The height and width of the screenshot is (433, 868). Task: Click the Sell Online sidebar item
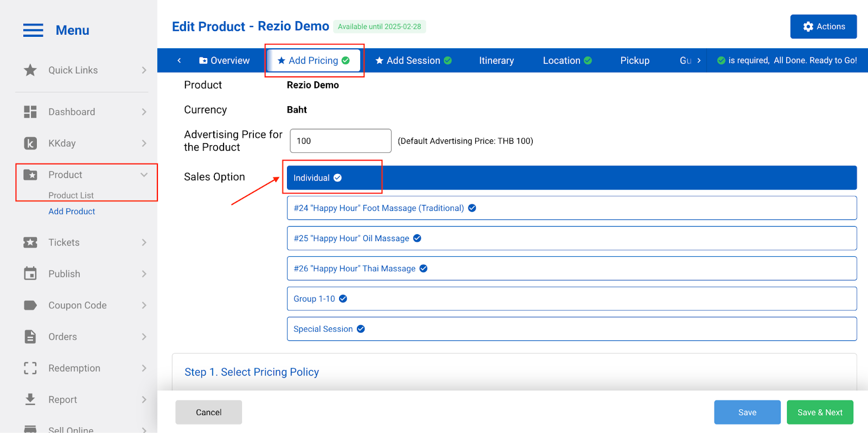(x=71, y=430)
